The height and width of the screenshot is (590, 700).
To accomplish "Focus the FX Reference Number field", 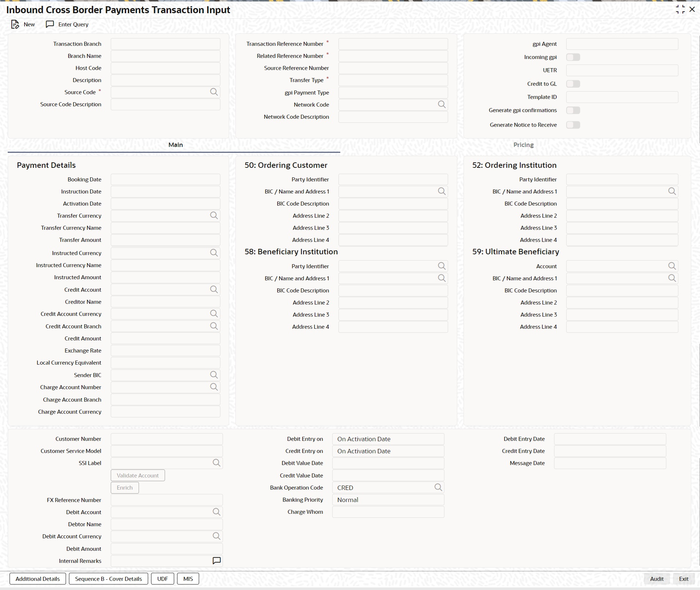I will tap(166, 500).
